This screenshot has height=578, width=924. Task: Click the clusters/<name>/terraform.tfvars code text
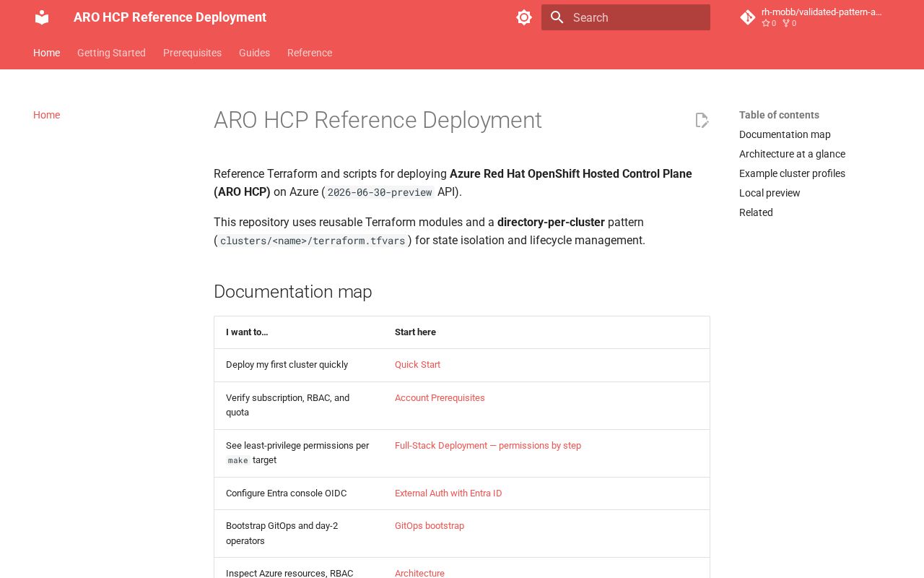point(313,241)
